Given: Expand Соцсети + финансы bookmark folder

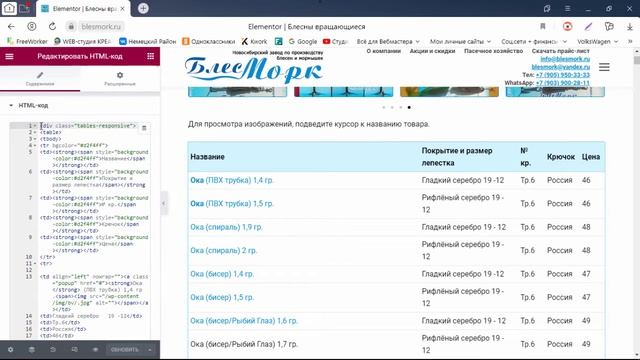Looking at the screenshot, I should tap(534, 41).
